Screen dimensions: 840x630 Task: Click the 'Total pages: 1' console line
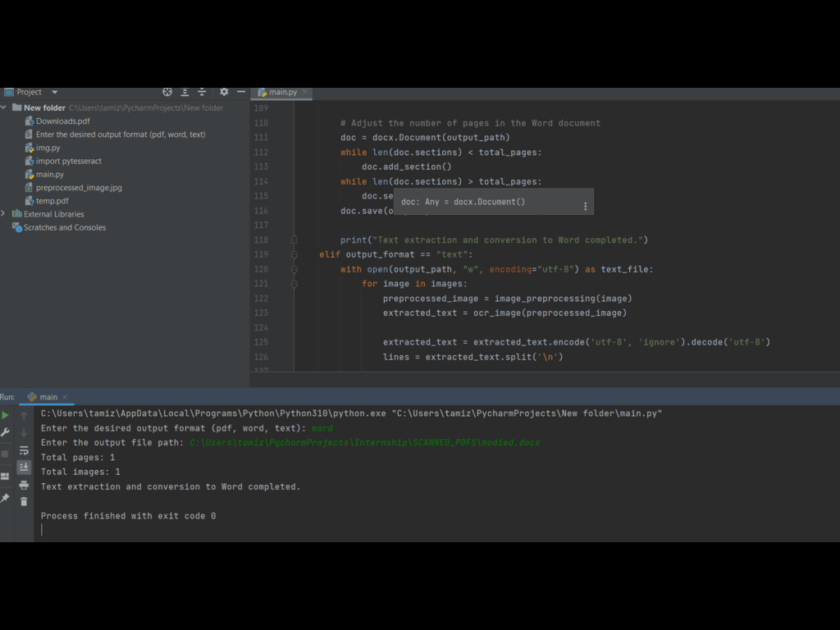click(x=78, y=458)
